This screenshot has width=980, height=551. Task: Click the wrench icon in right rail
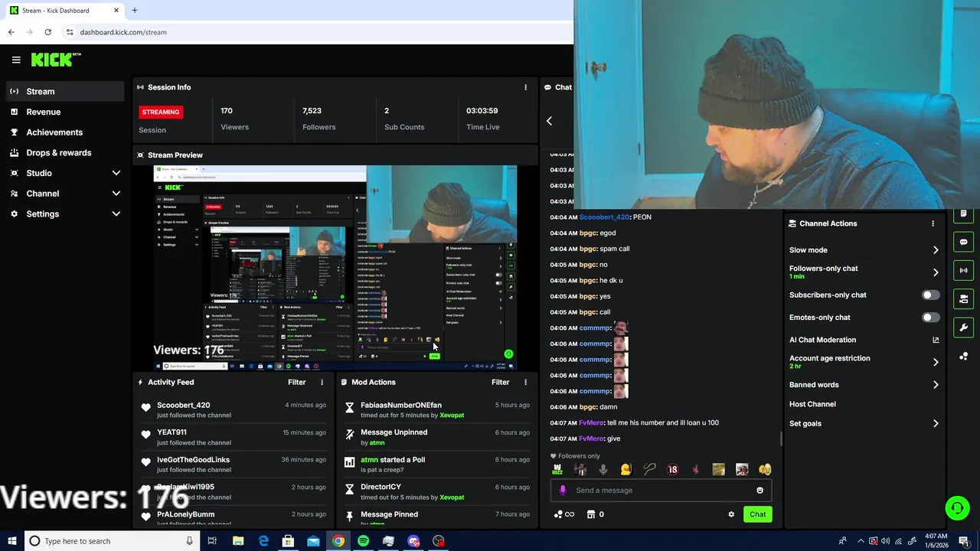(x=964, y=328)
